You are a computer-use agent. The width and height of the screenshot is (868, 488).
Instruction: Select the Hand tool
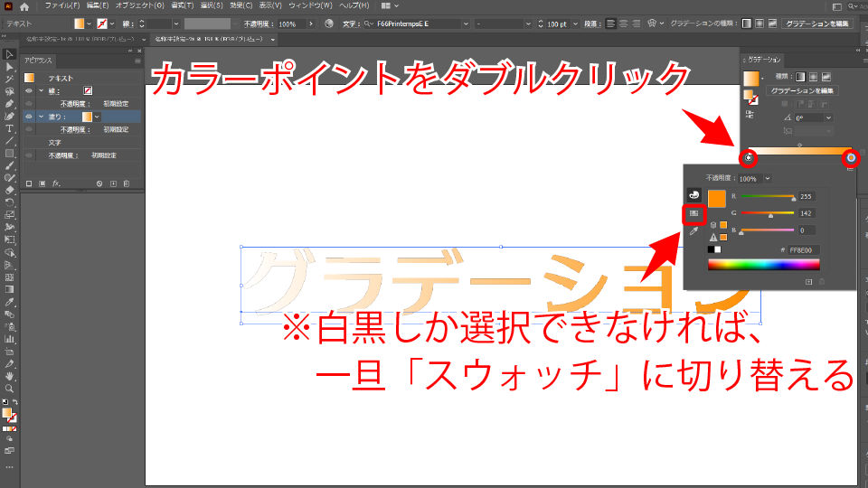(x=9, y=376)
